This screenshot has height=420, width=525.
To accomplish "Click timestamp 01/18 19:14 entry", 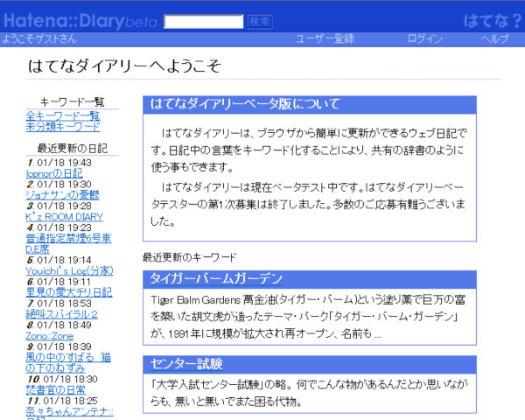I will pos(64,260).
